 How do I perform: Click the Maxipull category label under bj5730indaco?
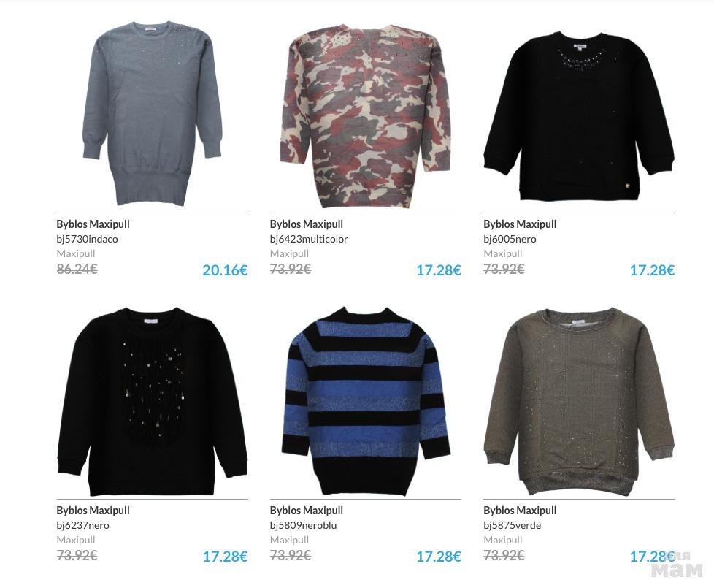76,253
